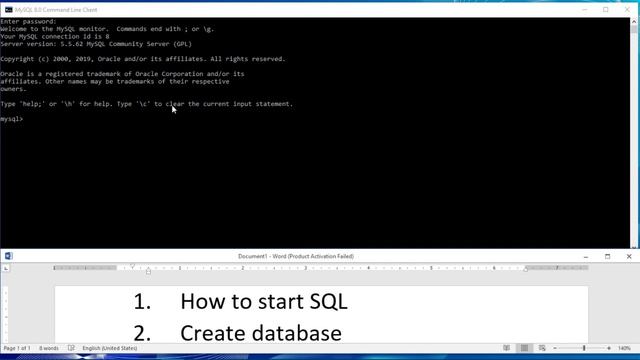Minimize the MySQL Command Line Client window
This screenshot has height=360, width=640.
coord(584,10)
